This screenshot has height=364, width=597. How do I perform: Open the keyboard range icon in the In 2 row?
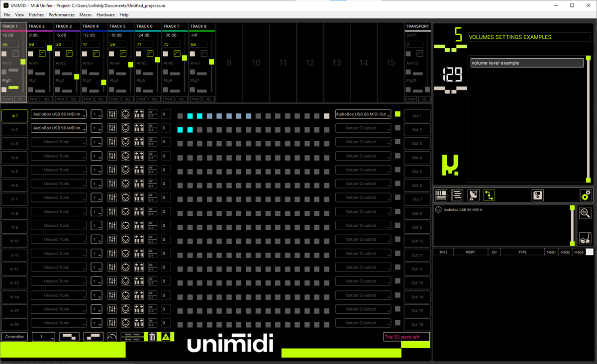[139, 128]
